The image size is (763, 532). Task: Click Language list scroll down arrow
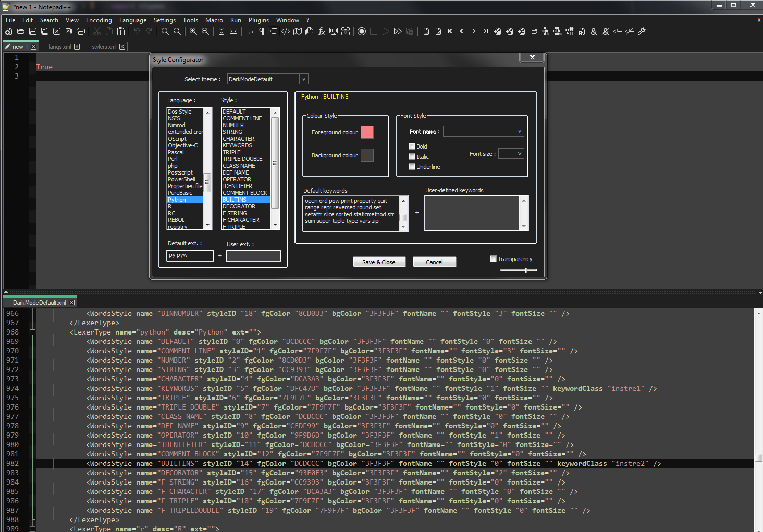click(207, 226)
